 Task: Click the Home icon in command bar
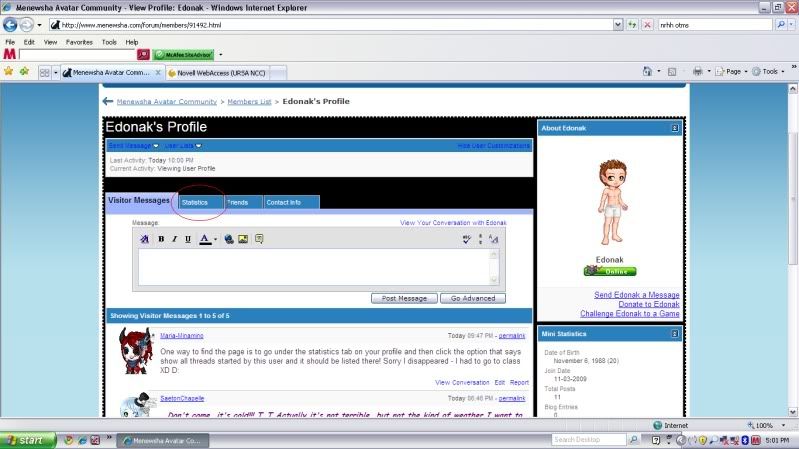(x=647, y=72)
